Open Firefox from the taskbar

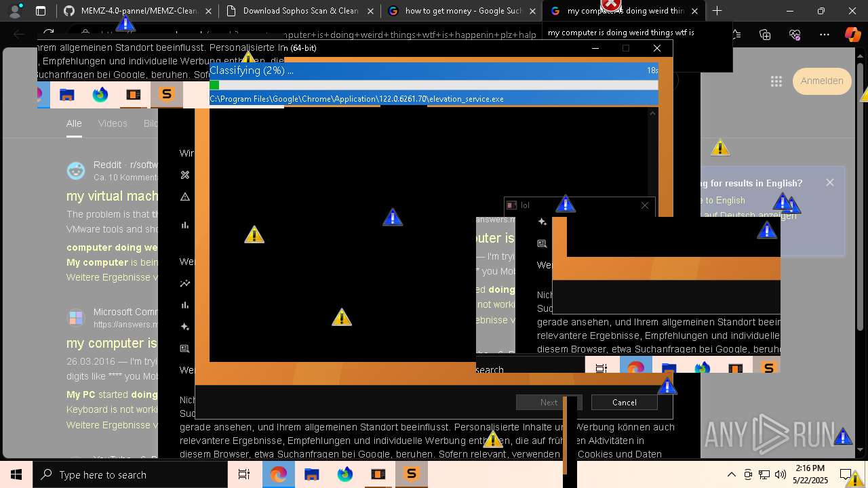click(345, 474)
